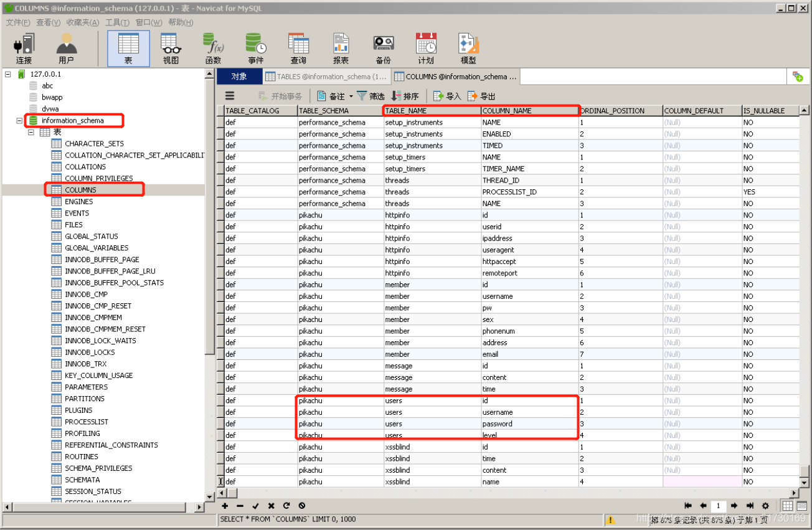
Task: Open the 窗口 (Window) menu
Action: tap(148, 22)
